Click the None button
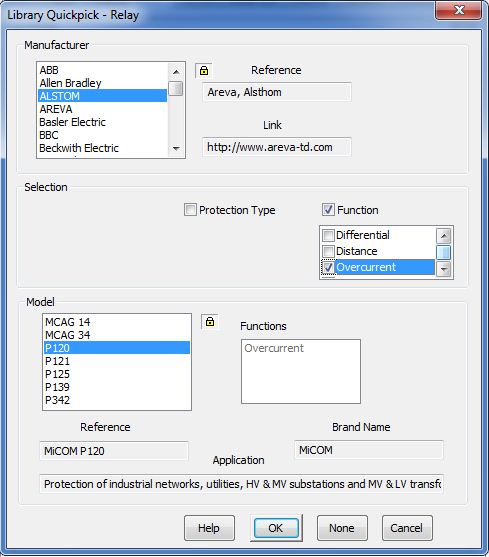The width and height of the screenshot is (489, 557). (342, 528)
